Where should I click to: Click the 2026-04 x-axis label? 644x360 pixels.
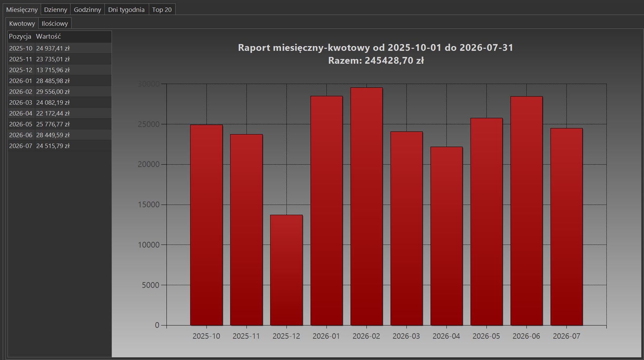[x=446, y=336]
